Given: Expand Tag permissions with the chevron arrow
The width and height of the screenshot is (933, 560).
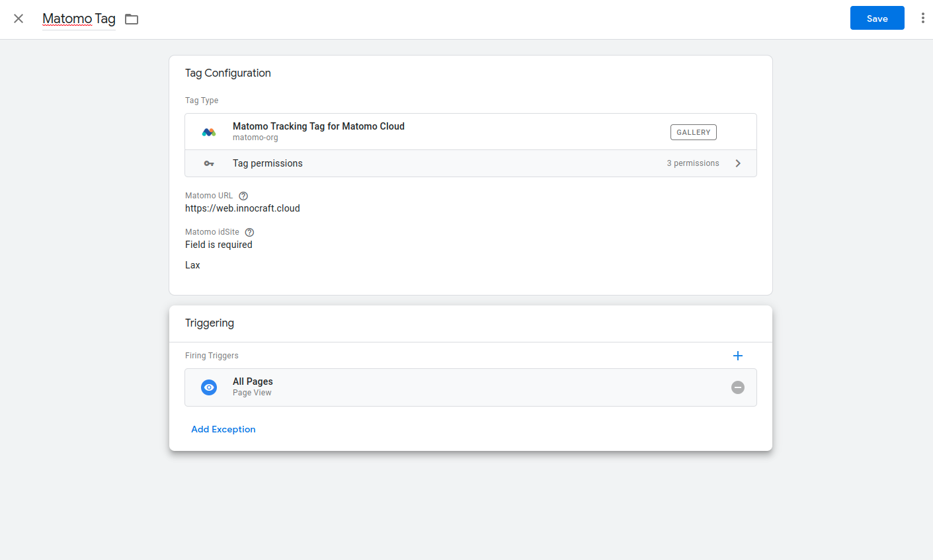Looking at the screenshot, I should pyautogui.click(x=738, y=163).
